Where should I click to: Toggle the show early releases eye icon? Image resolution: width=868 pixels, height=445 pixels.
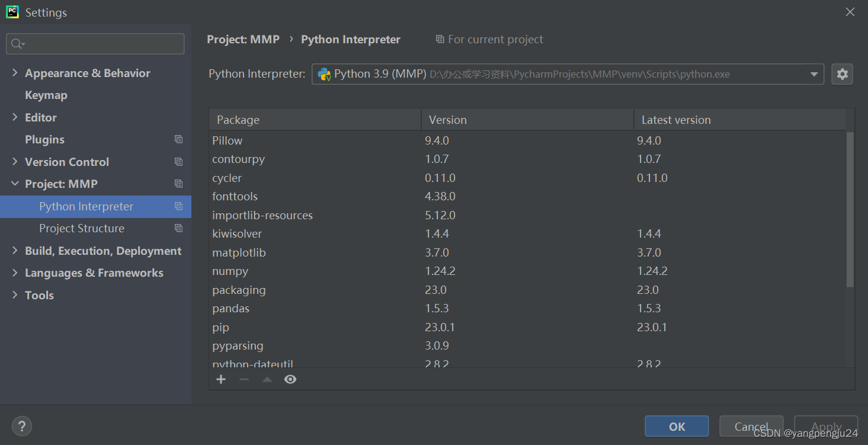point(290,379)
